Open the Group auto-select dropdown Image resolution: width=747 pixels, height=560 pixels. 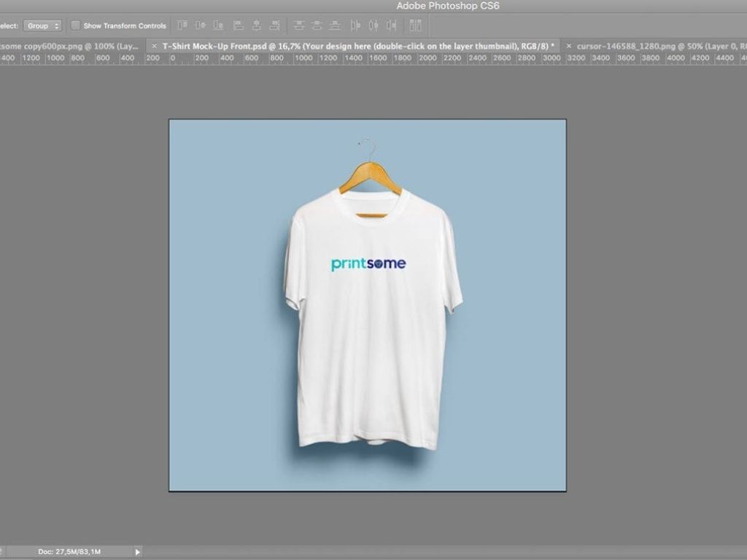(x=42, y=26)
